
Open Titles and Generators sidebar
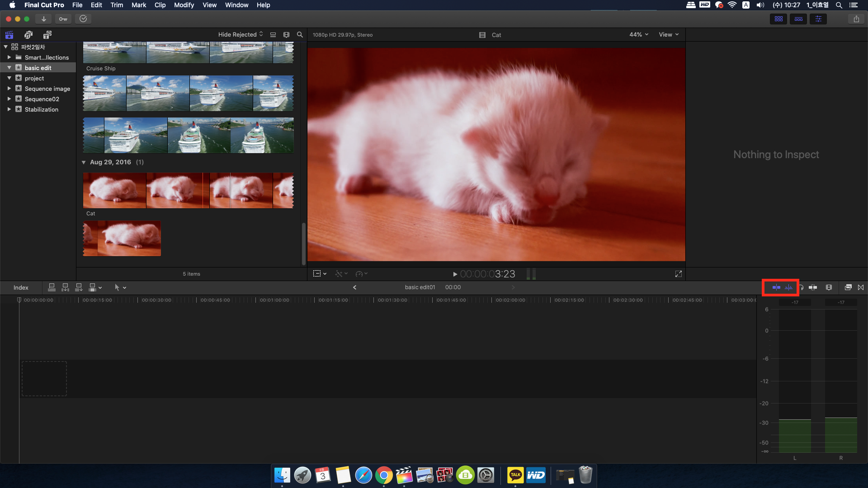click(47, 35)
